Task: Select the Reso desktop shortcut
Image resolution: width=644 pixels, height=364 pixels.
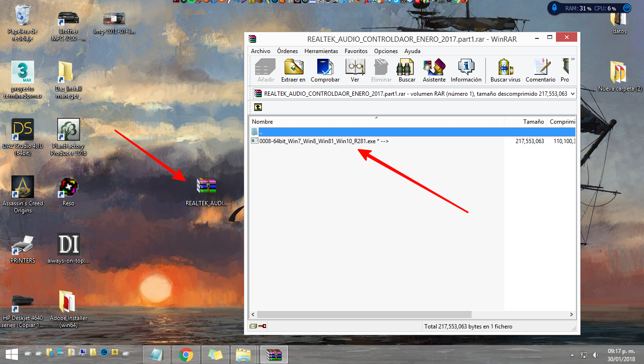Action: pyautogui.click(x=69, y=191)
